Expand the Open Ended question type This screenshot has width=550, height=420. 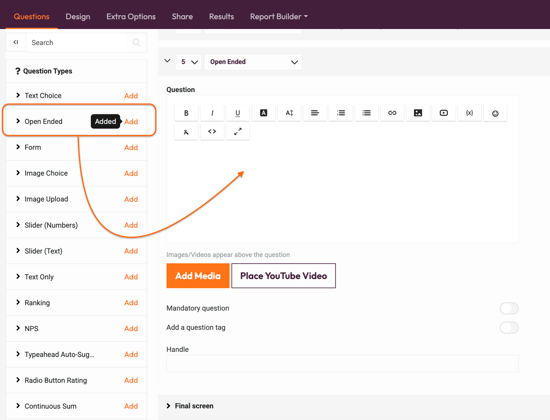(18, 121)
